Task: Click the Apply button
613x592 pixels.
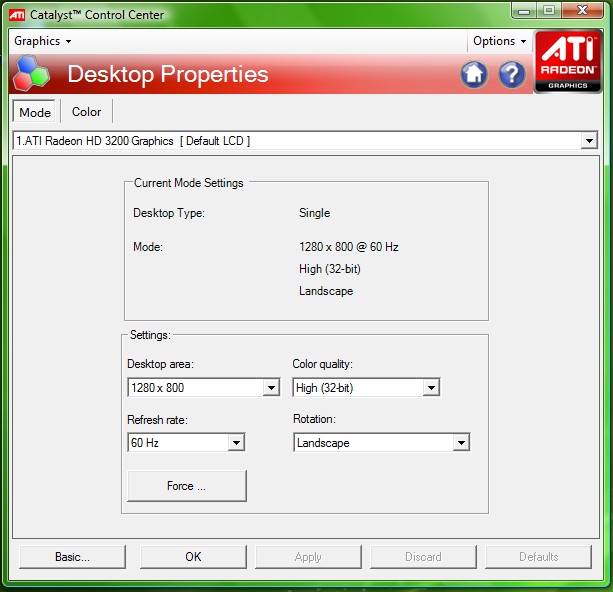Action: [308, 557]
